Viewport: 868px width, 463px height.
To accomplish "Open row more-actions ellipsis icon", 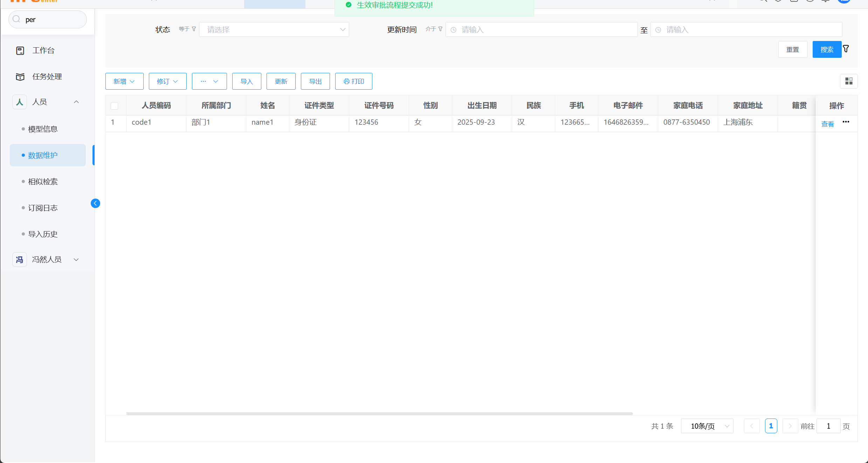I will point(846,122).
